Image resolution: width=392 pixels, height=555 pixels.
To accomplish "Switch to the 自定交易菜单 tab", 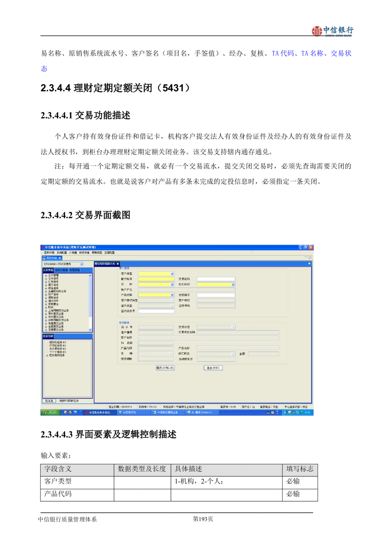I will pos(61,270).
